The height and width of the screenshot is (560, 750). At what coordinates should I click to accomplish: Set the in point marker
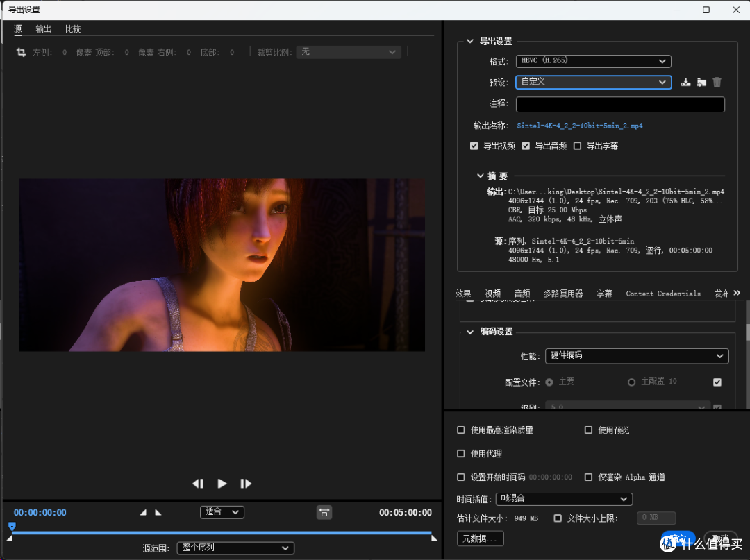(143, 512)
